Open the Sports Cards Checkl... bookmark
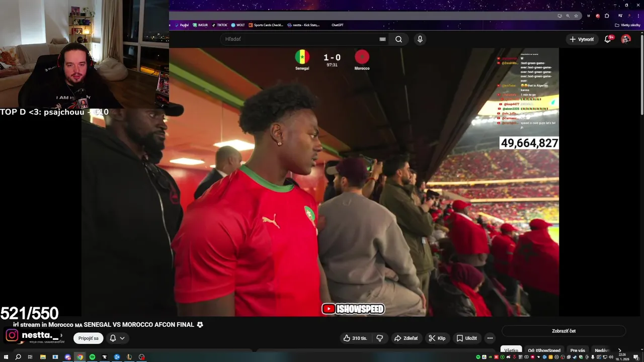The width and height of the screenshot is (644, 362). pyautogui.click(x=266, y=25)
